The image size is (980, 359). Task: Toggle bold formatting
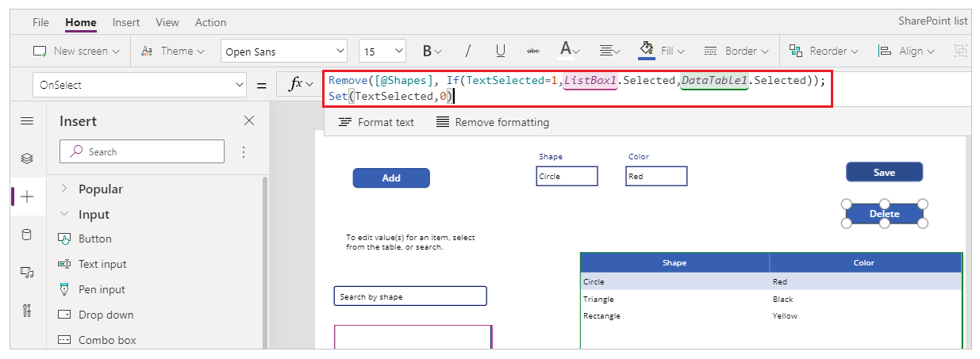pos(432,51)
